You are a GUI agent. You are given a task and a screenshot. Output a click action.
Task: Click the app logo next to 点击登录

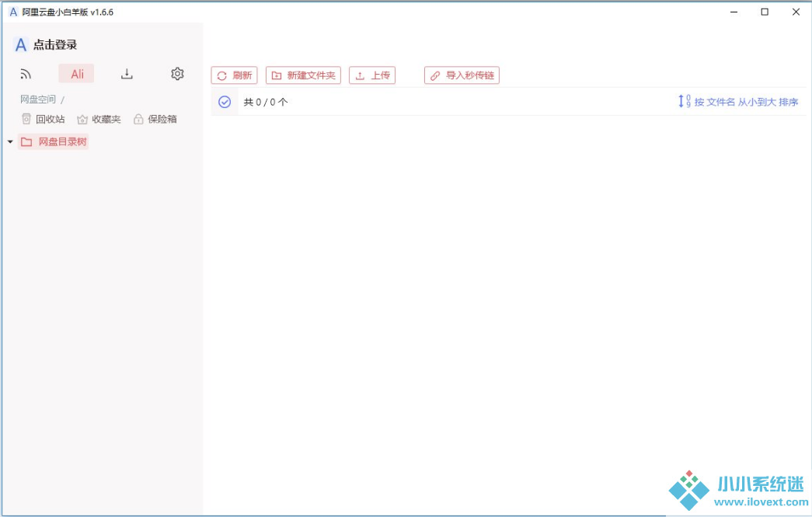[x=21, y=45]
